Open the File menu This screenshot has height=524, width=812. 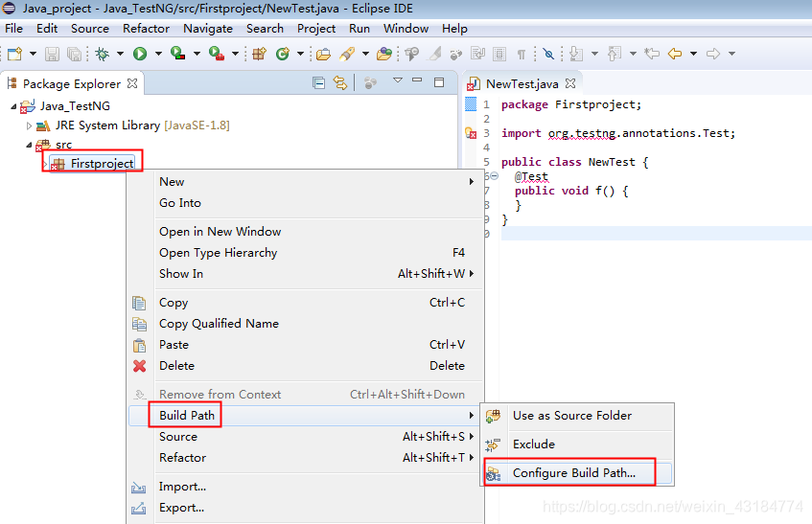[x=14, y=29]
